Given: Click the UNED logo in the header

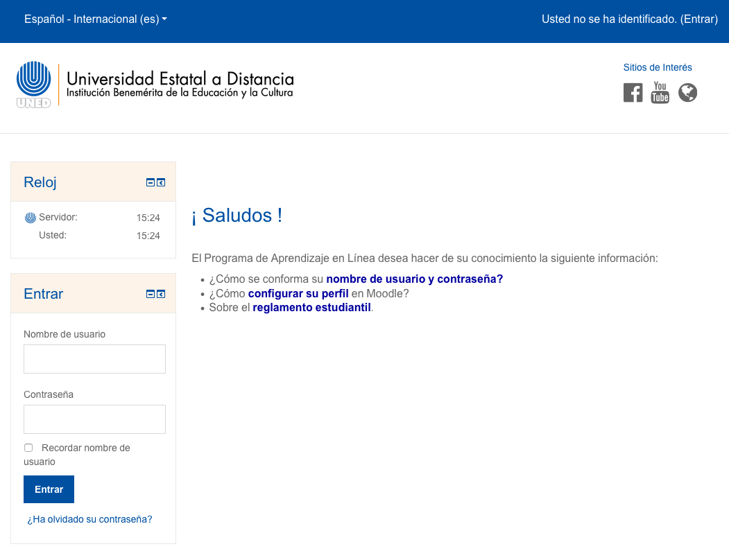Looking at the screenshot, I should (33, 85).
